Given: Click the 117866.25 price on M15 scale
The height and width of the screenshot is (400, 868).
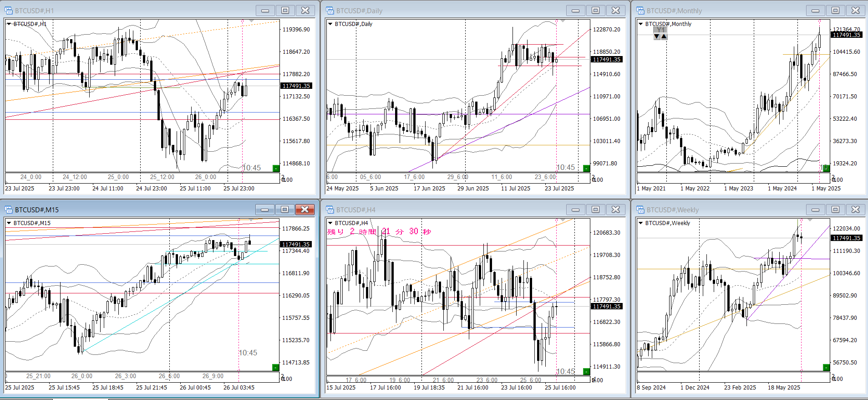Looking at the screenshot, I should coord(296,228).
